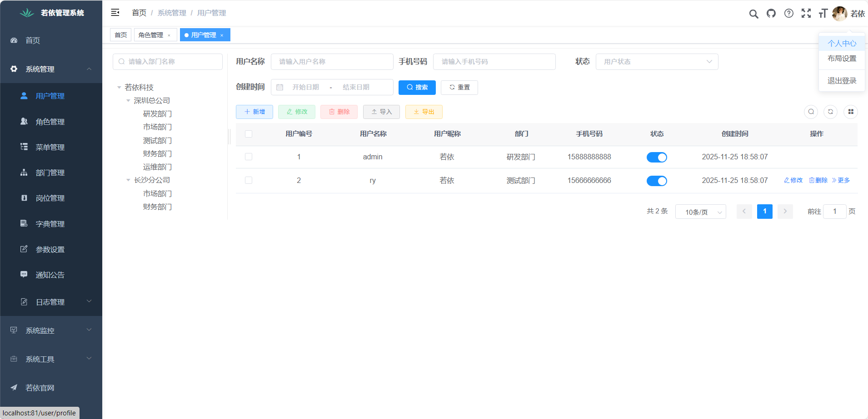Click the 岗位管理 icon

pos(24,198)
